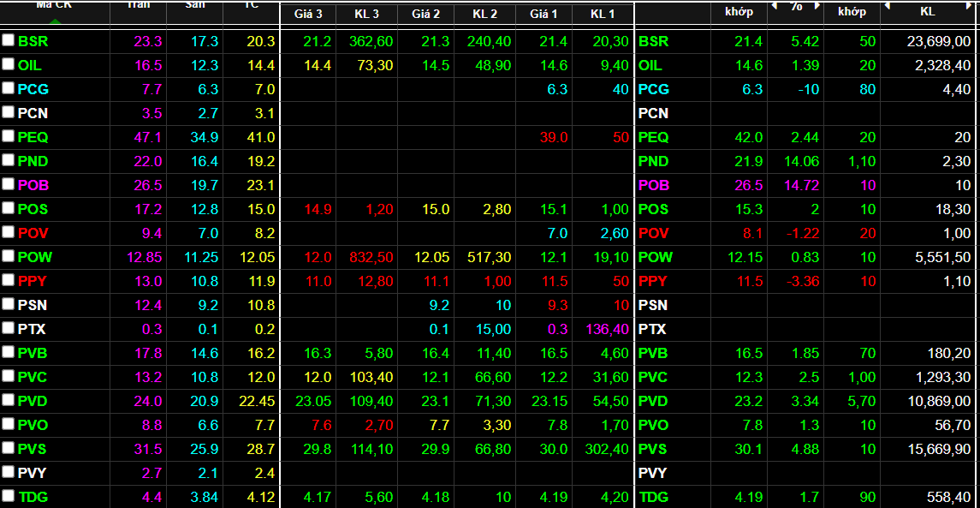
Task: Click the KL 1 column header
Action: point(603,14)
